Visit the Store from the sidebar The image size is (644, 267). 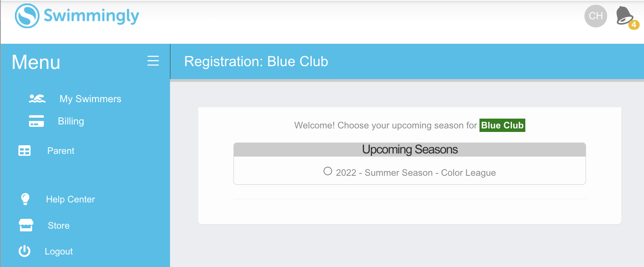coord(59,226)
